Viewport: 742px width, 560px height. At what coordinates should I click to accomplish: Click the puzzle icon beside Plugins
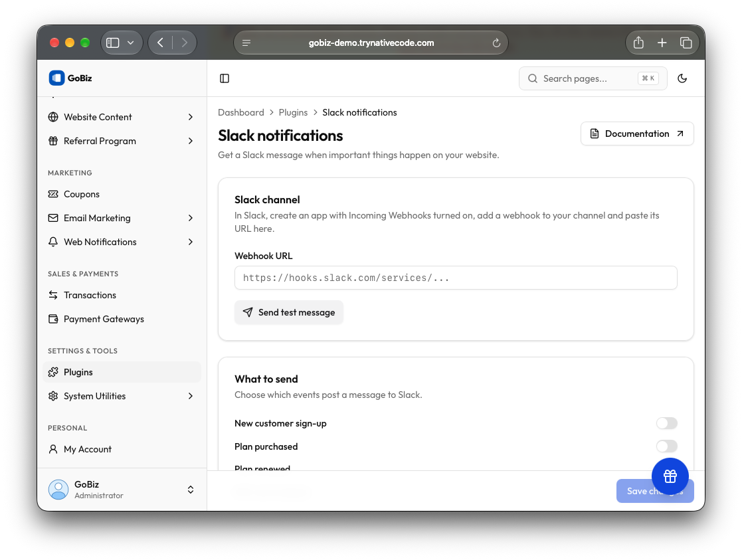point(53,372)
